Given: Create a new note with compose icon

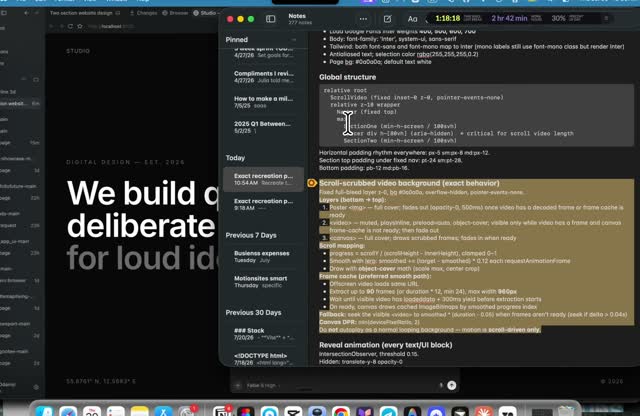Looking at the screenshot, I should (387, 19).
